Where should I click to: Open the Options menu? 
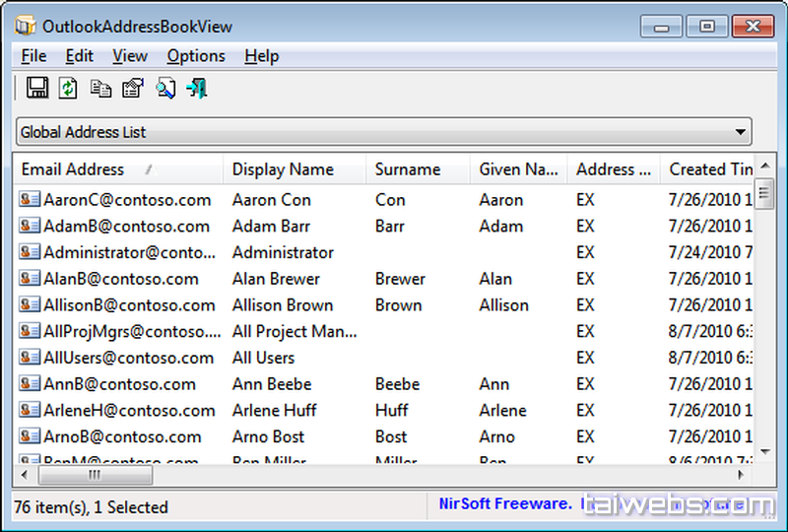click(196, 56)
